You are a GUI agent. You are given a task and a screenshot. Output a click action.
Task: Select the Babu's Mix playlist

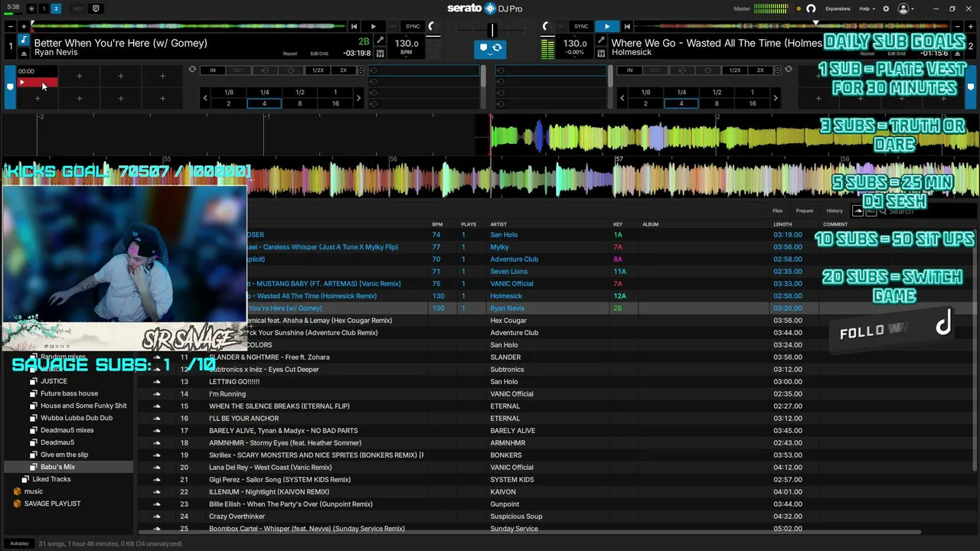pos(69,467)
